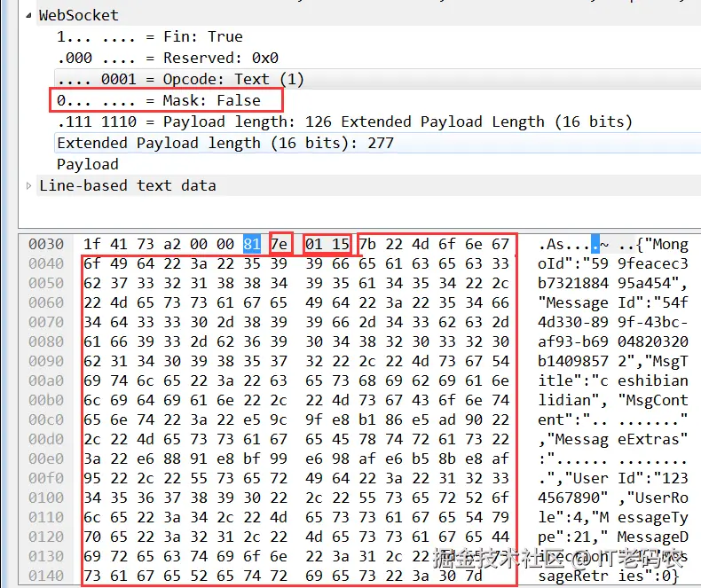Screen dimensions: 701x588
Task: Click highlighted hex byte 81
Action: pos(252,244)
